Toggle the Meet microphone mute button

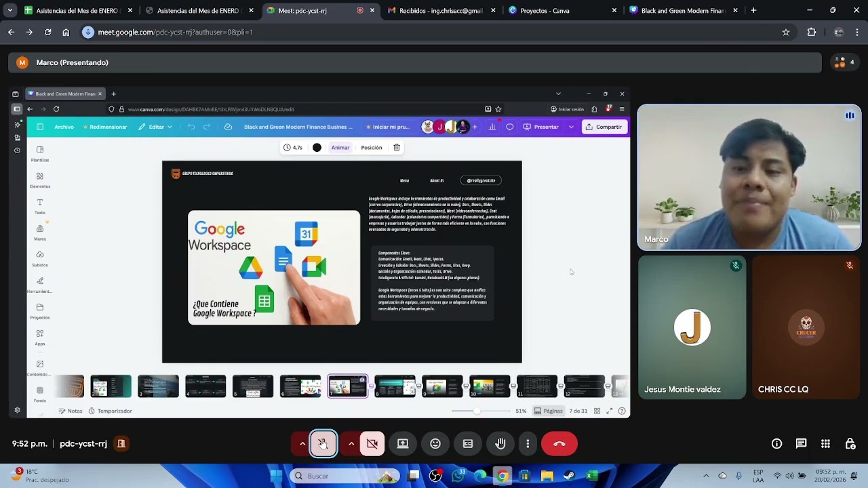coord(323,443)
